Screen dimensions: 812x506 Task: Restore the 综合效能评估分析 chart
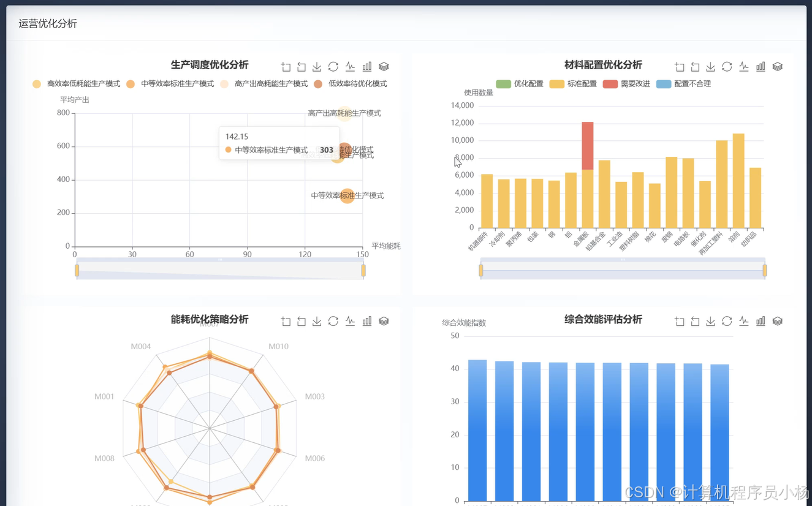tap(727, 322)
